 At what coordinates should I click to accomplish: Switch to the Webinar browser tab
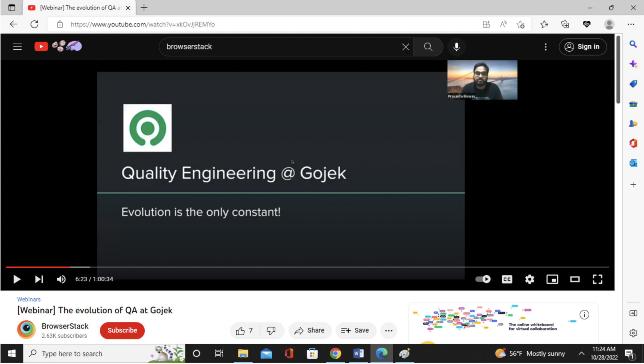click(75, 7)
